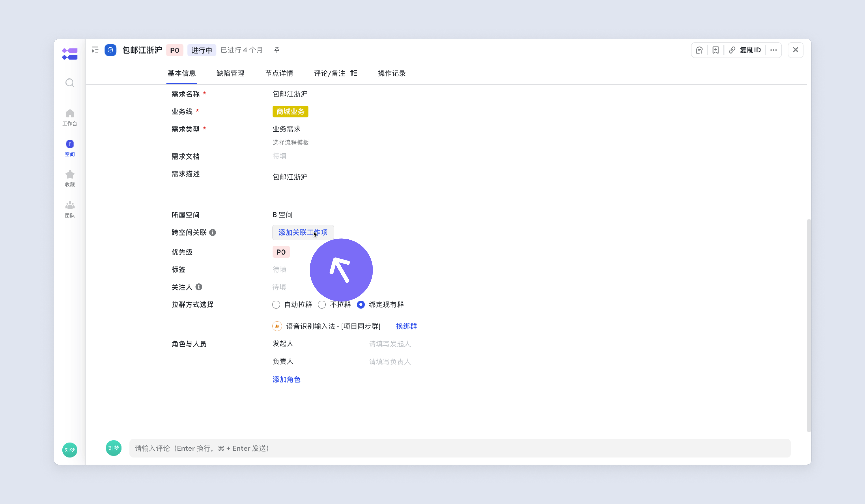Select the 不拉群 radio option
This screenshot has width=865, height=504.
click(x=322, y=304)
